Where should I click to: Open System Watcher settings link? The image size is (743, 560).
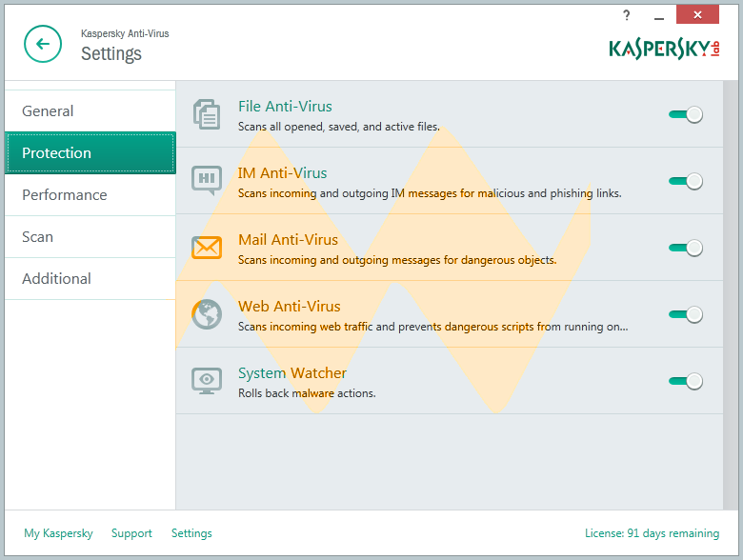(x=291, y=373)
